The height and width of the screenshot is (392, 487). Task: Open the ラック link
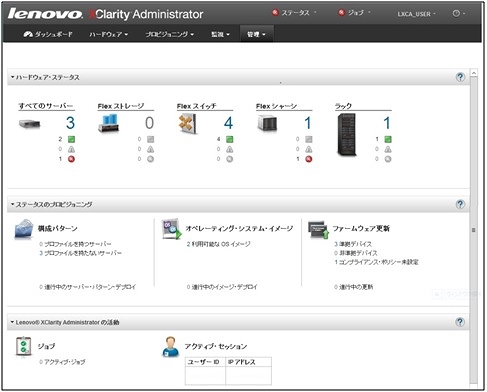point(343,106)
